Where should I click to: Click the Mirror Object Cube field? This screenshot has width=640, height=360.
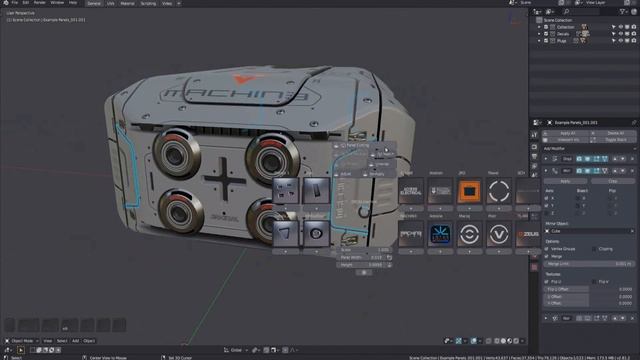pyautogui.click(x=589, y=231)
